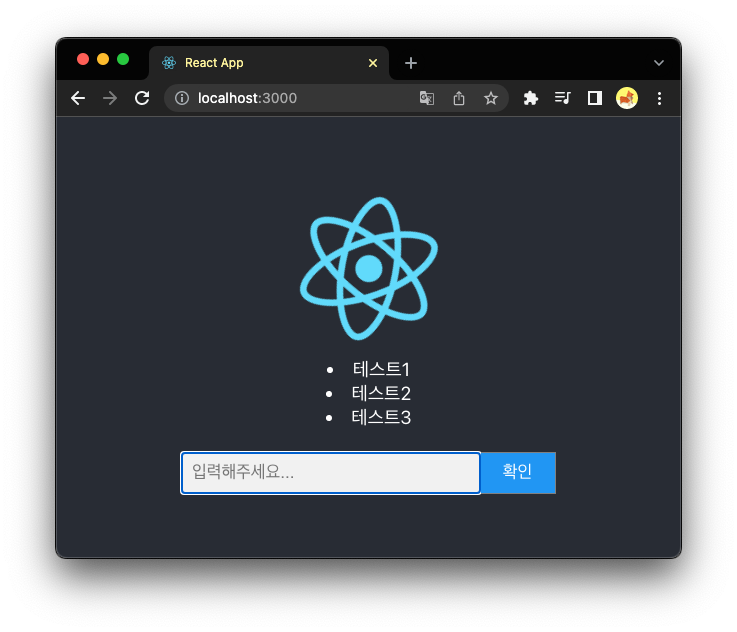737x632 pixels.
Task: Select the React App tab
Action: tap(269, 63)
